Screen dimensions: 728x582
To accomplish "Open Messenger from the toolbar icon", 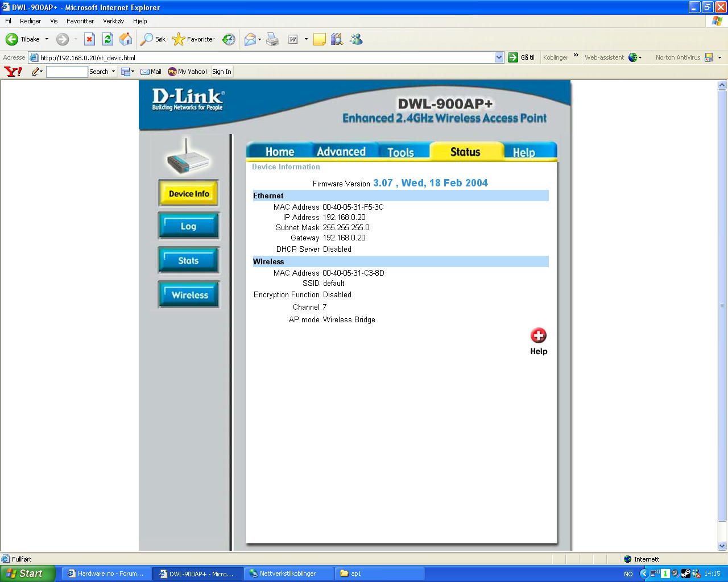I will (x=357, y=39).
